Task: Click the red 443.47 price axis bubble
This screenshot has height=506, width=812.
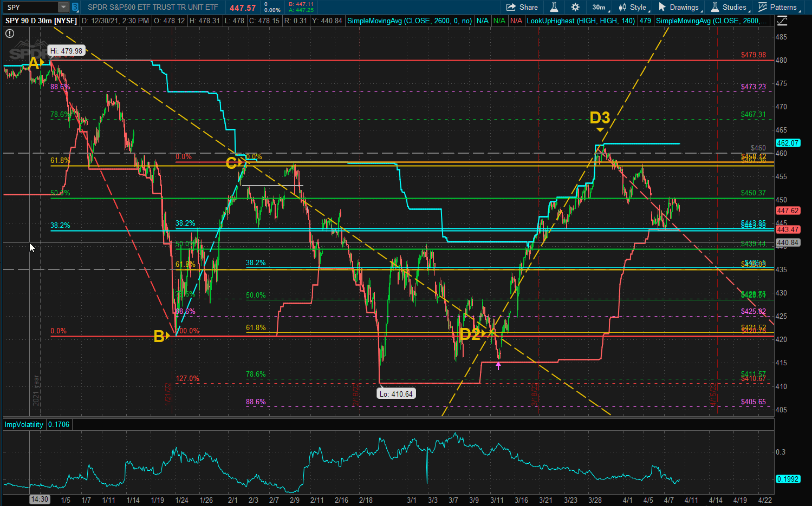Action: tap(788, 229)
